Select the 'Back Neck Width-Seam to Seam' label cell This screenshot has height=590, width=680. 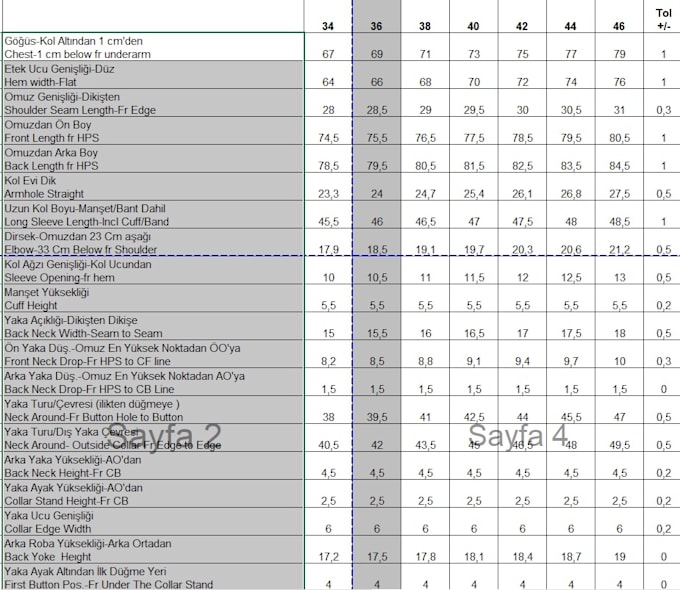pyautogui.click(x=153, y=326)
